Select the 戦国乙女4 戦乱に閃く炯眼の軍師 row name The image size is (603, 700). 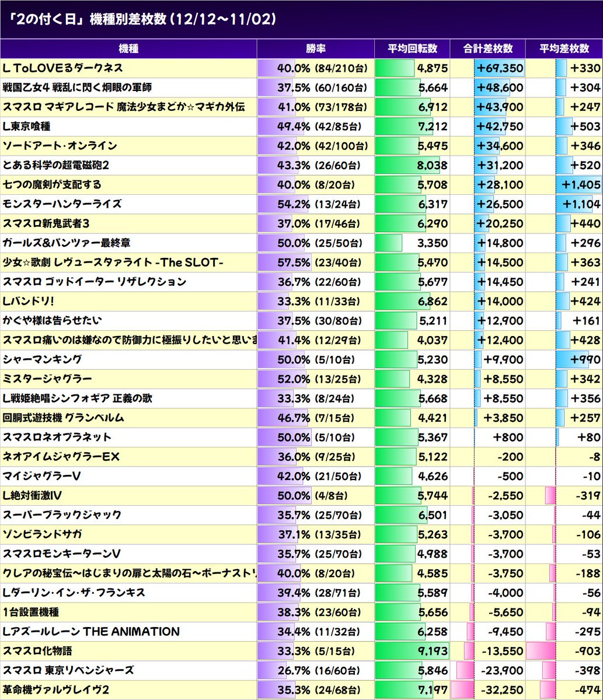(77, 87)
